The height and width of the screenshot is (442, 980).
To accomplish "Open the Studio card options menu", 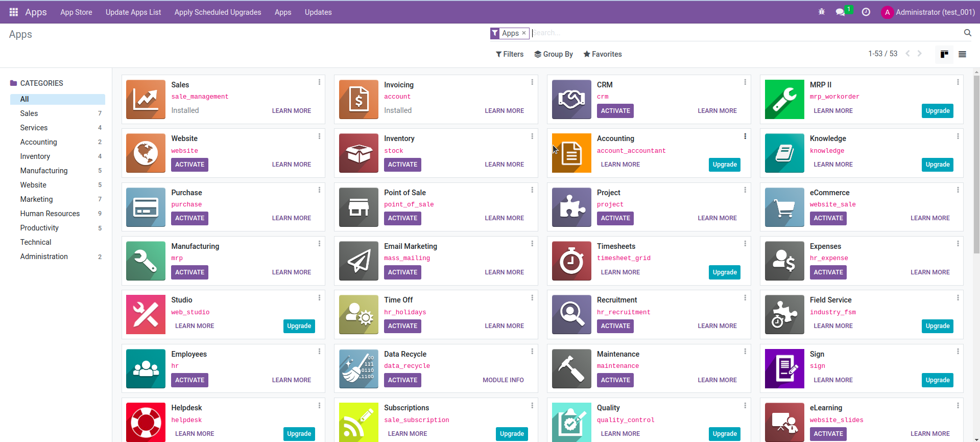I will pyautogui.click(x=320, y=297).
